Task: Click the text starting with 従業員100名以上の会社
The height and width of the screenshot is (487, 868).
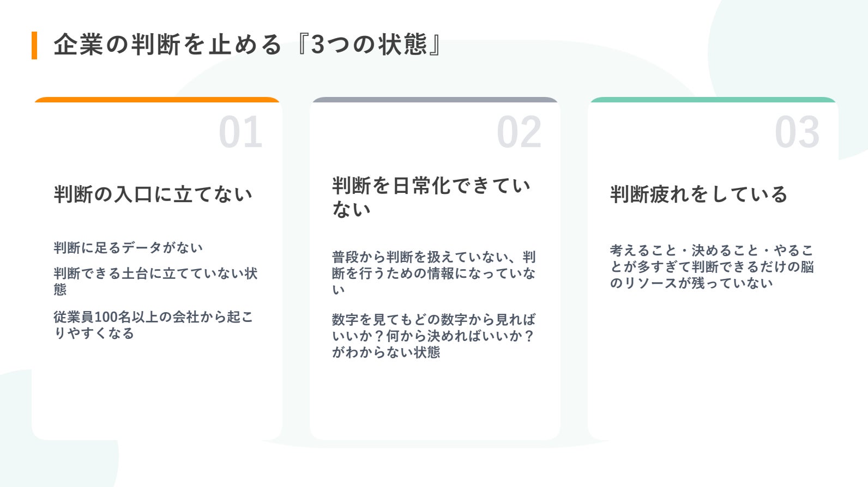Action: 153,325
